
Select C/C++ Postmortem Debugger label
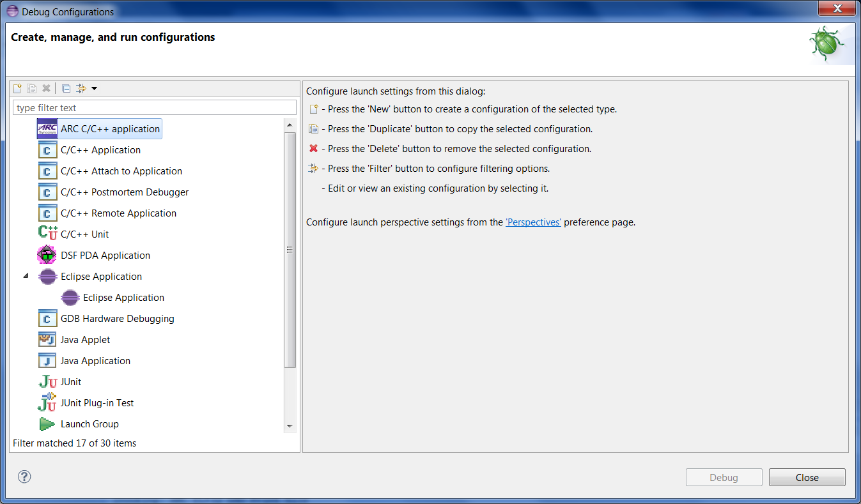coord(125,192)
